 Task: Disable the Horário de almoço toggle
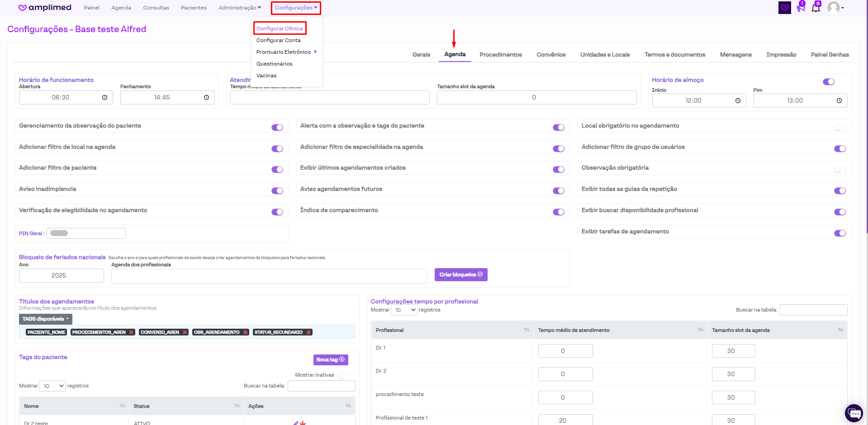tap(829, 82)
